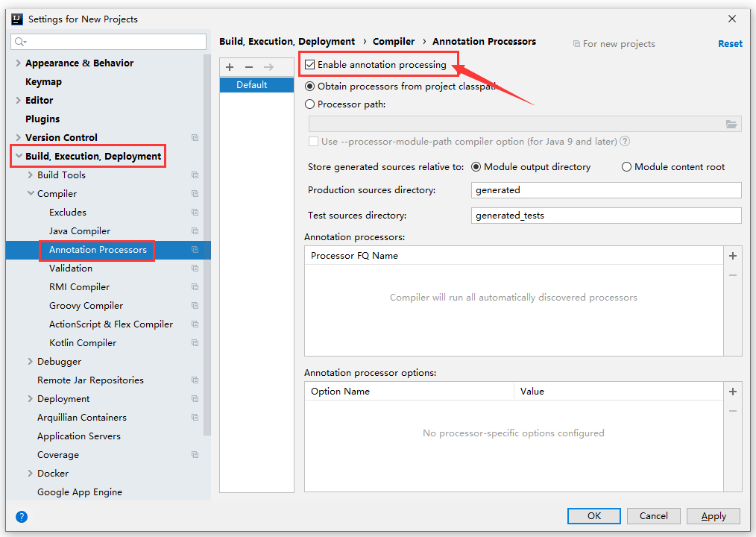
Task: Click the search magnifier icon in settings
Action: point(20,42)
